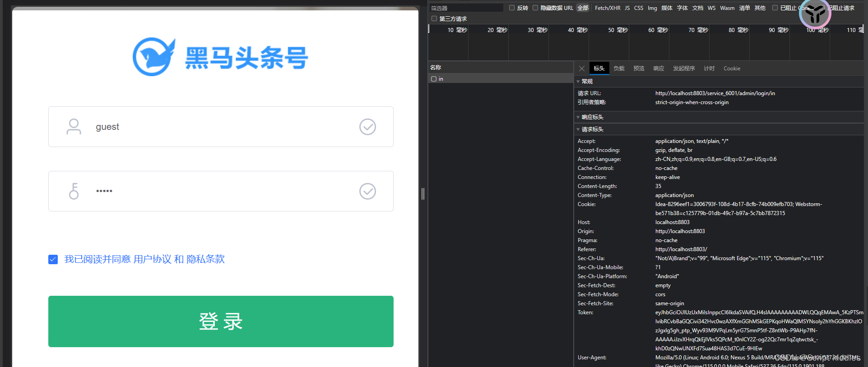The height and width of the screenshot is (367, 868).
Task: Close the request details pane with the X
Action: point(582,69)
